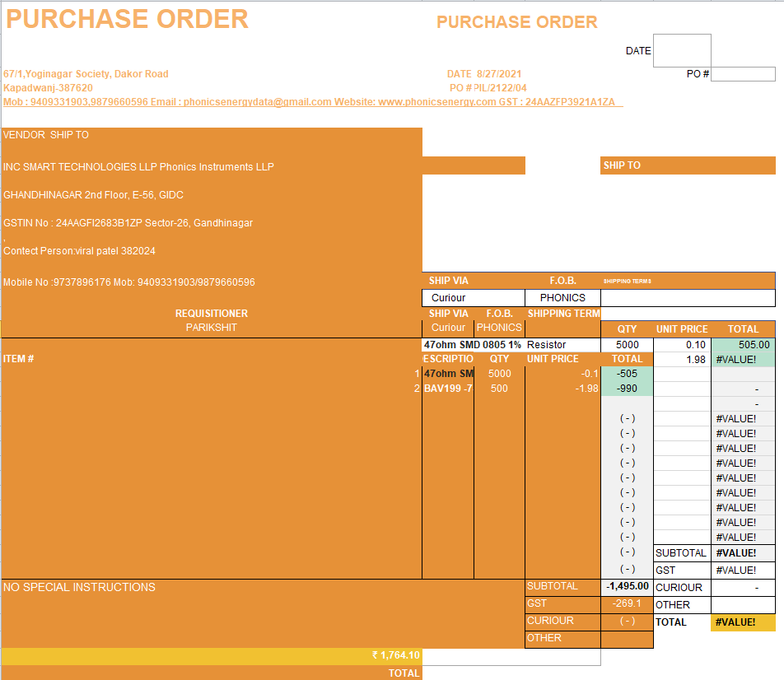The width and height of the screenshot is (784, 680).
Task: Select the PARIKSHIT requisitioner cell
Action: click(x=212, y=328)
